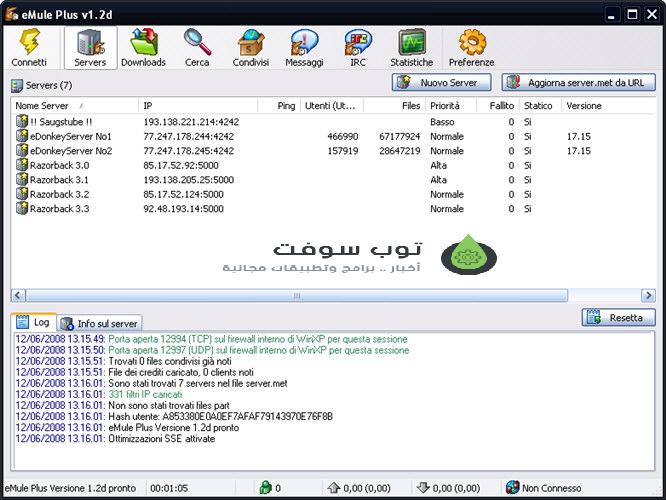Click the files count 28647219
Image resolution: width=666 pixels, height=500 pixels.
click(x=400, y=151)
